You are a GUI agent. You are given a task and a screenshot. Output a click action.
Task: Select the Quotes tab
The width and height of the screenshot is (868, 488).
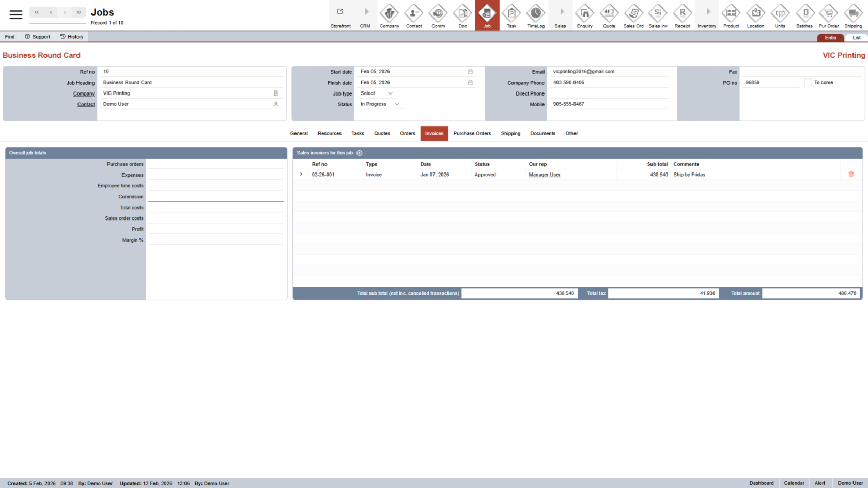pos(382,134)
